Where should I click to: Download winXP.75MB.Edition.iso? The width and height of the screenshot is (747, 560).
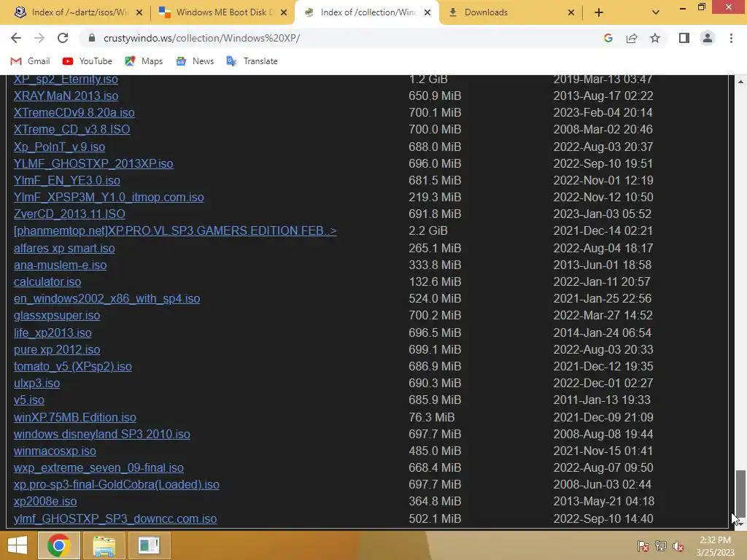75,417
